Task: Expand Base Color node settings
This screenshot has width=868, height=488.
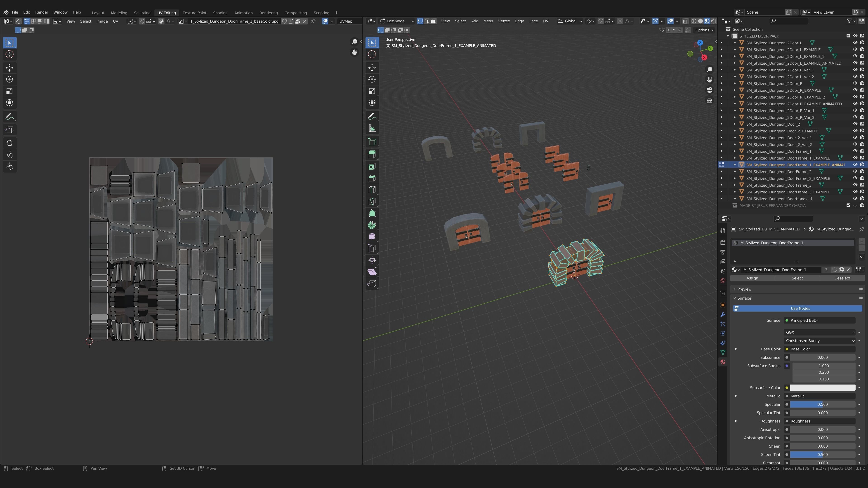Action: coord(736,349)
